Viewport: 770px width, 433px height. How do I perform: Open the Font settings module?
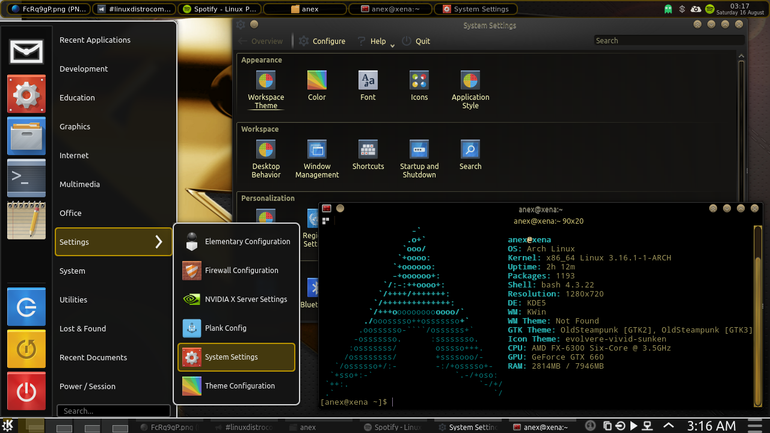(368, 86)
